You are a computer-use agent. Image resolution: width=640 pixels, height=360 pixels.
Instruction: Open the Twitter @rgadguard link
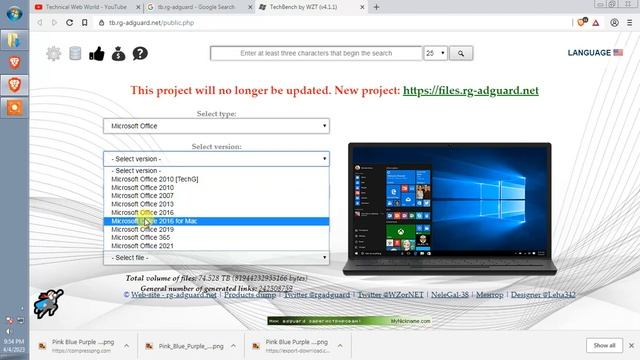[317, 295]
